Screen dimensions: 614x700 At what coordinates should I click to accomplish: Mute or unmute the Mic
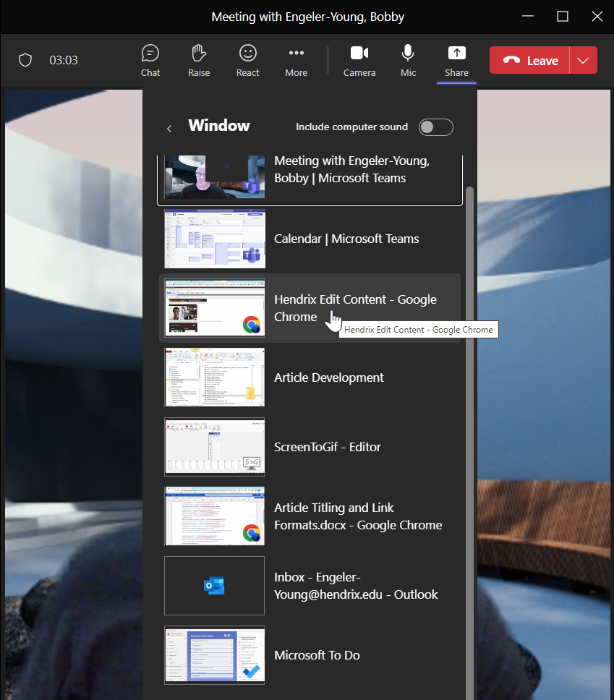pyautogui.click(x=408, y=61)
